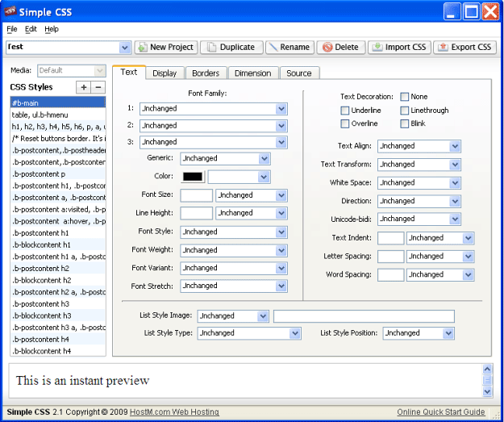Open the project selector dropdown
This screenshot has width=504, height=422.
coord(125,48)
